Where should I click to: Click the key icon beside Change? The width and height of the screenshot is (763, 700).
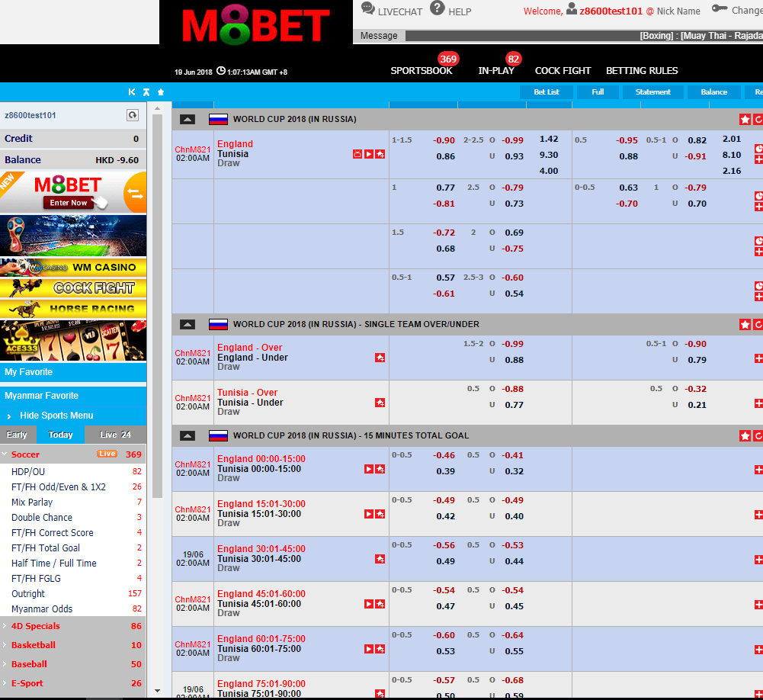point(720,8)
